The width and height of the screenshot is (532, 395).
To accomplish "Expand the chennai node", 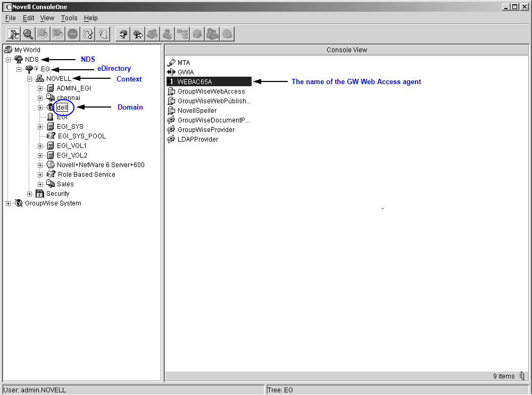I will tap(40, 98).
